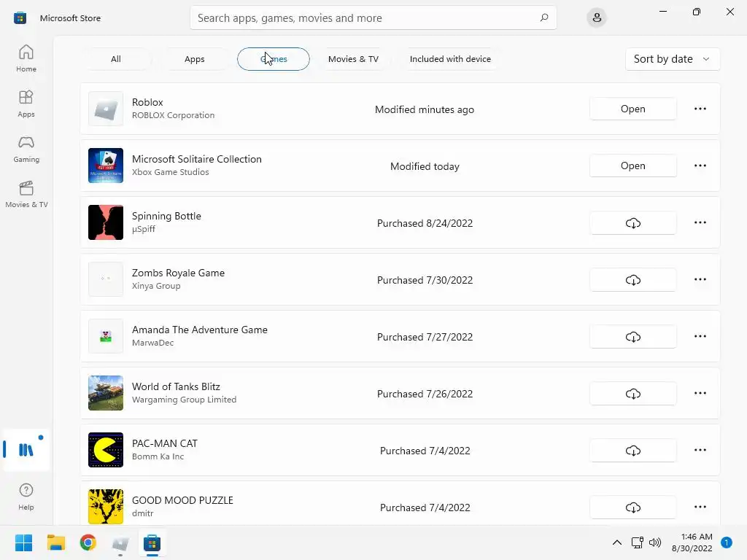The height and width of the screenshot is (560, 747).
Task: Click Wargaming Group Limited publisher text
Action: tap(184, 400)
